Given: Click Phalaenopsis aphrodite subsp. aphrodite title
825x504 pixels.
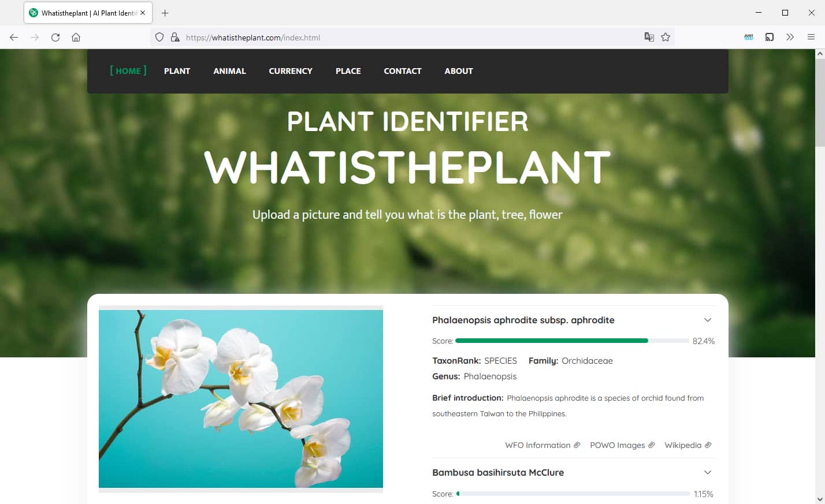Looking at the screenshot, I should 523,320.
